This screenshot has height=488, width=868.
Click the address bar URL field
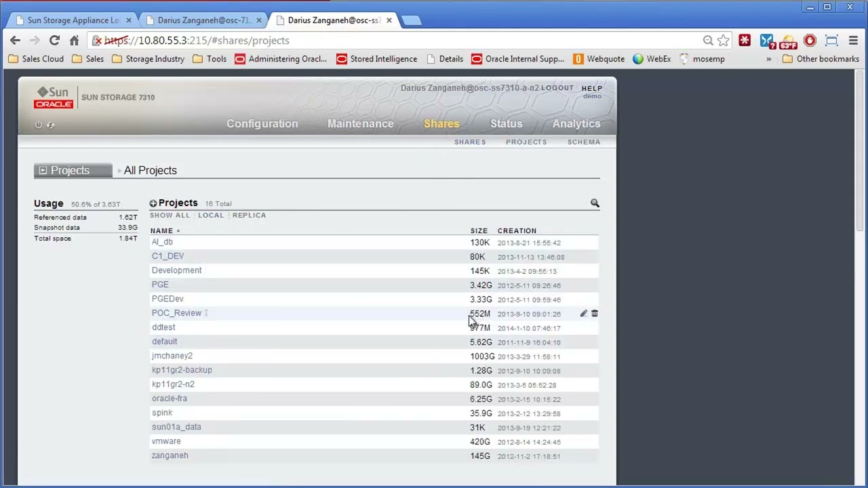click(x=400, y=41)
